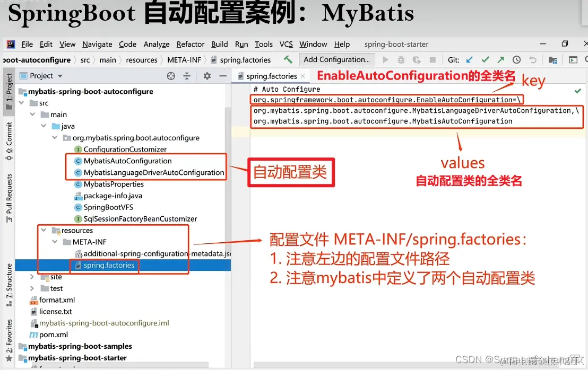Click the IntelliJ IDEA application logo
This screenshot has height=370, width=588.
tap(11, 44)
